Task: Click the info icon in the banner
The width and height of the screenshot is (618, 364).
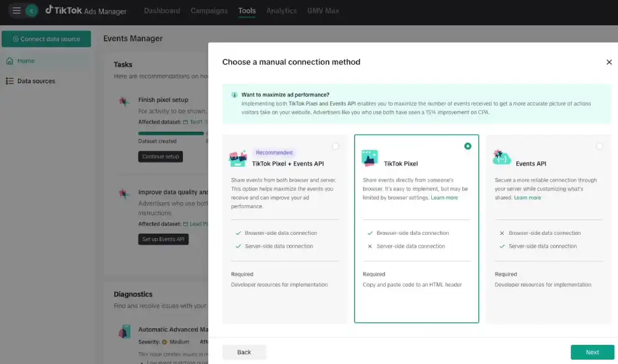Action: (234, 95)
